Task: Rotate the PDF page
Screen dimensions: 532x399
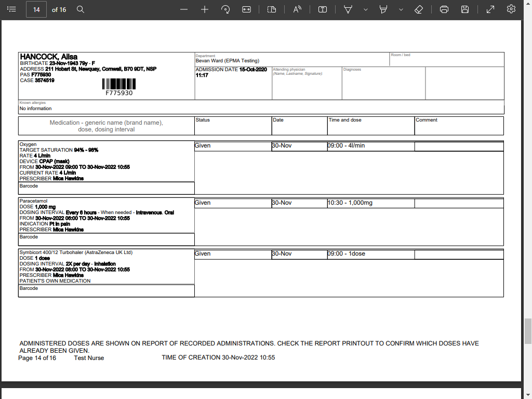Action: point(225,9)
